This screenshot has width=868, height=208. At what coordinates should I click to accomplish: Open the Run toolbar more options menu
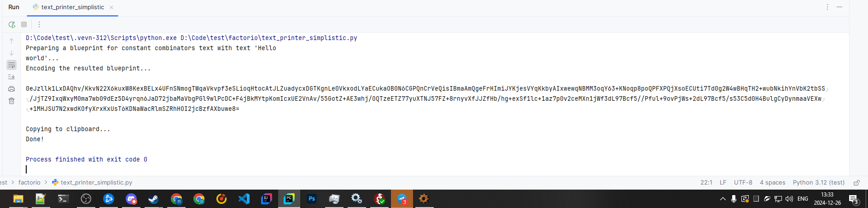pos(39,24)
